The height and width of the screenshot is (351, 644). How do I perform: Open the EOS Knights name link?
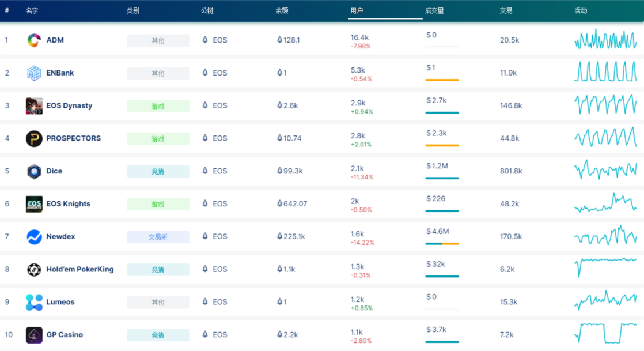pos(68,204)
